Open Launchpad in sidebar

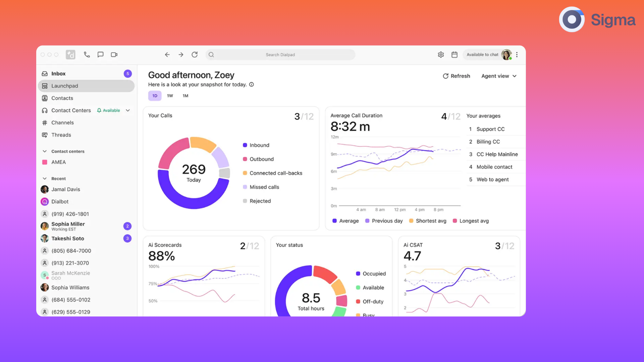coord(87,86)
